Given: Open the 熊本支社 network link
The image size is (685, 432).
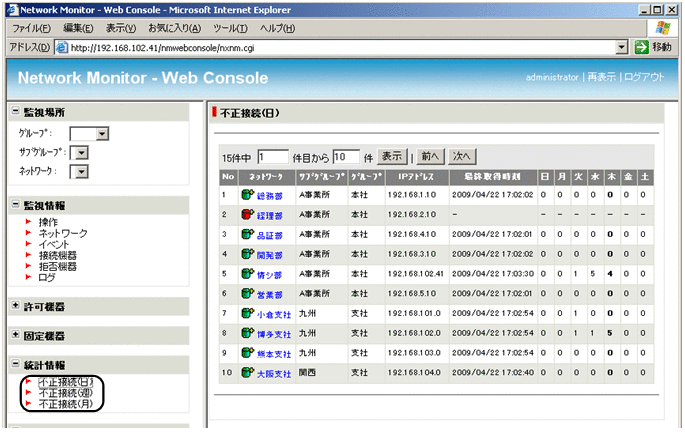Looking at the screenshot, I should coord(273,354).
